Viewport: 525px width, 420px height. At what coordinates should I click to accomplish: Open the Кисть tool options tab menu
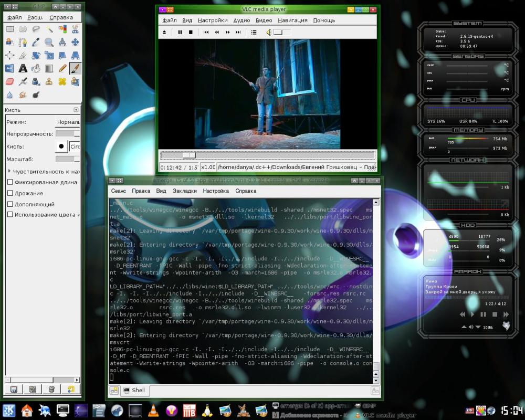tap(76, 110)
